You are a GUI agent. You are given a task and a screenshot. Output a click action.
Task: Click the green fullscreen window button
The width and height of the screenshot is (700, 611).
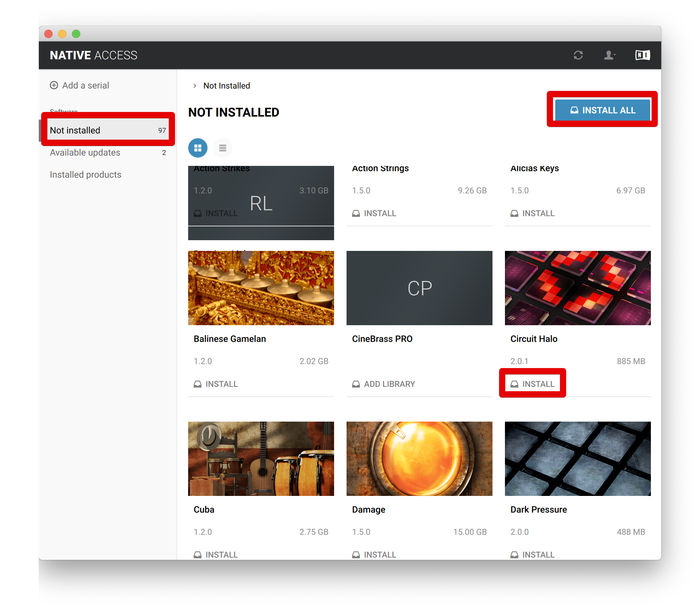(x=76, y=34)
